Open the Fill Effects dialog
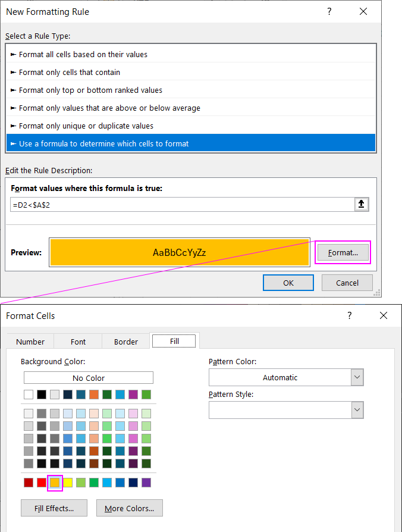Viewport: 402px width, 532px height. (54, 508)
